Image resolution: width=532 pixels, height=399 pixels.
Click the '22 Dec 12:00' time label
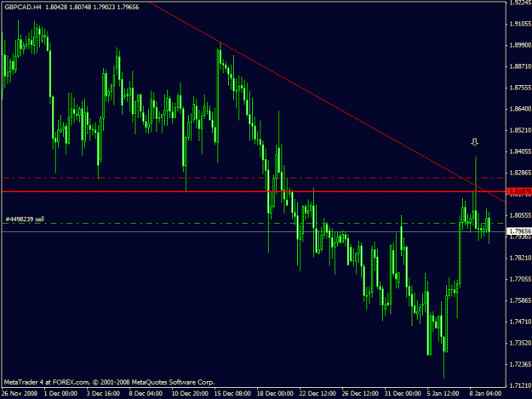pos(317,394)
